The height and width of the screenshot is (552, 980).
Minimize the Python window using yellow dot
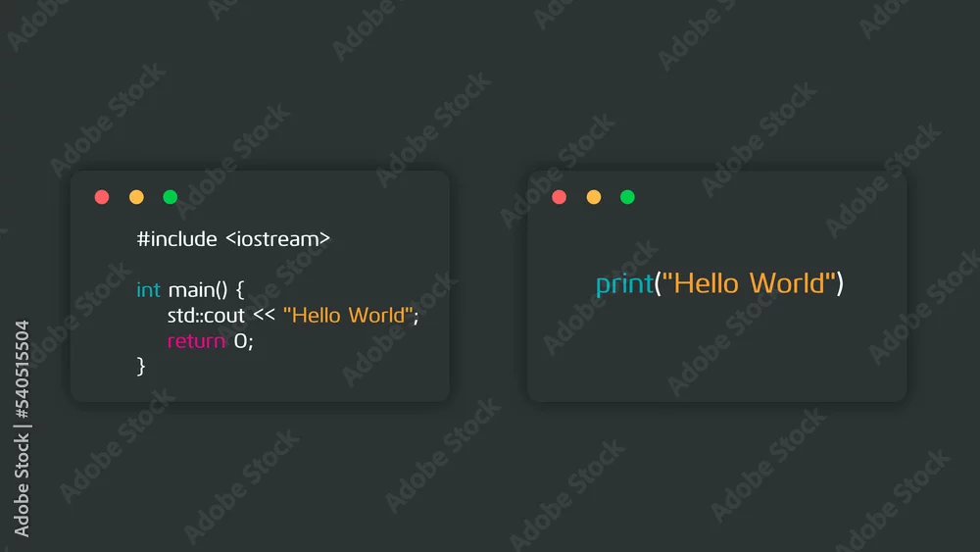[594, 197]
